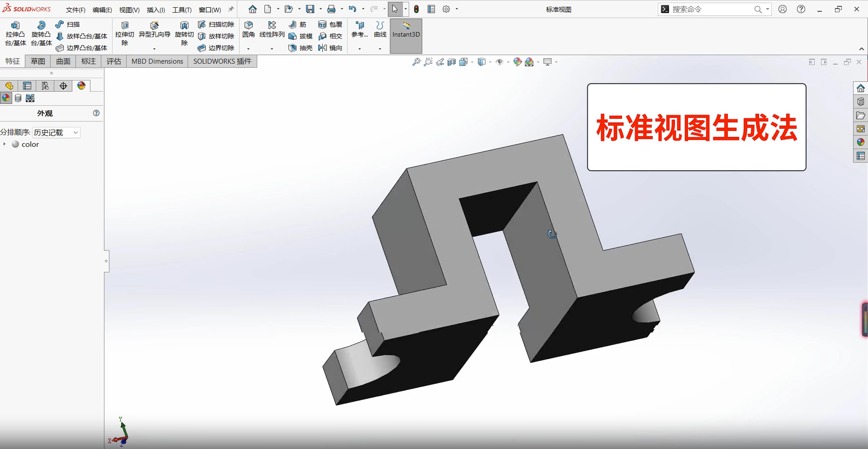Open the Linear Pattern dropdown arrow

(x=272, y=49)
